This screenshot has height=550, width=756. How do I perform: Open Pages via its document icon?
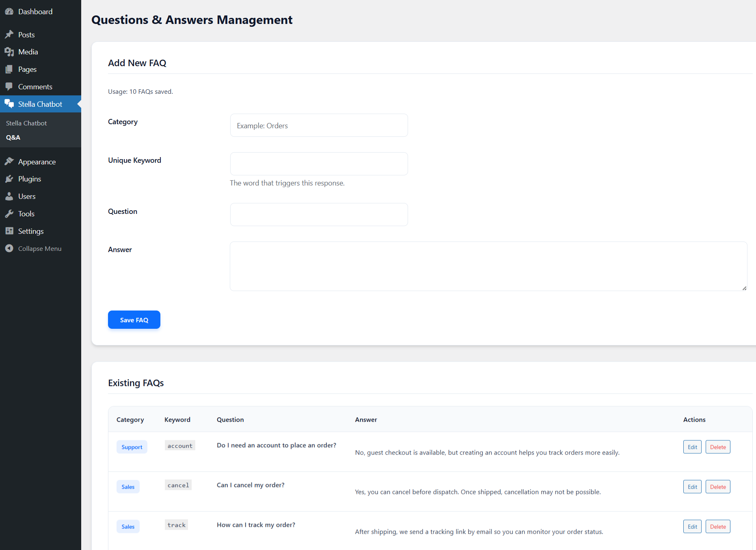(x=9, y=69)
